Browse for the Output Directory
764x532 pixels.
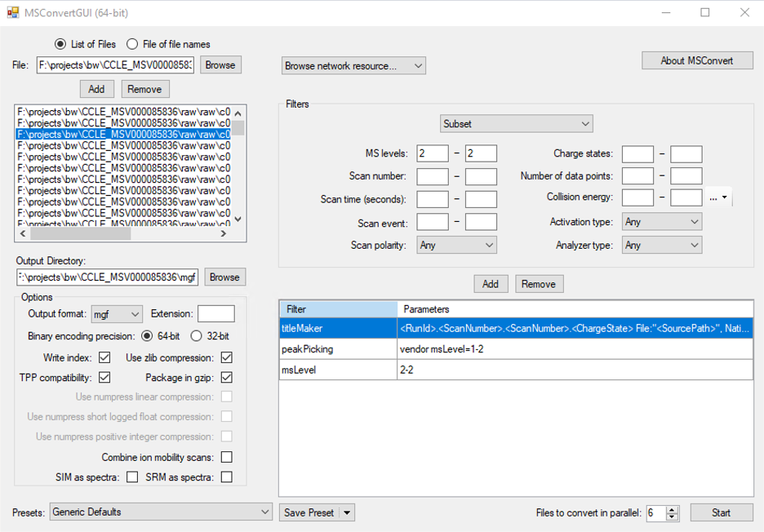point(224,277)
